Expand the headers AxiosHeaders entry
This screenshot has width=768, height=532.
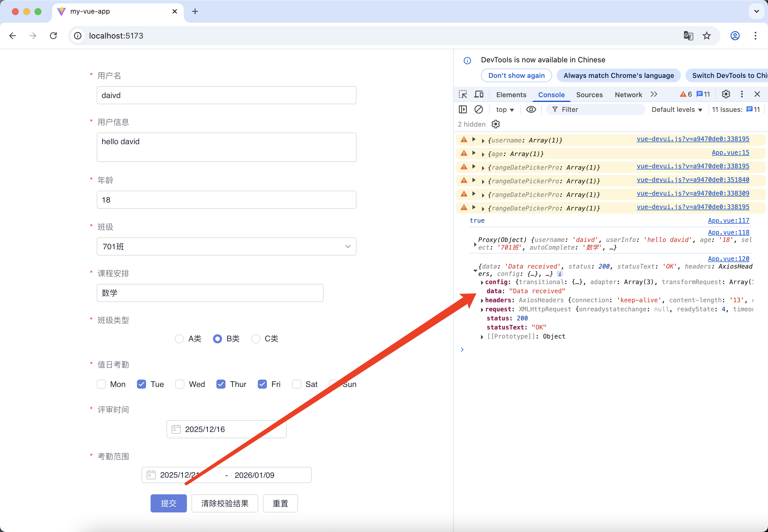point(482,300)
